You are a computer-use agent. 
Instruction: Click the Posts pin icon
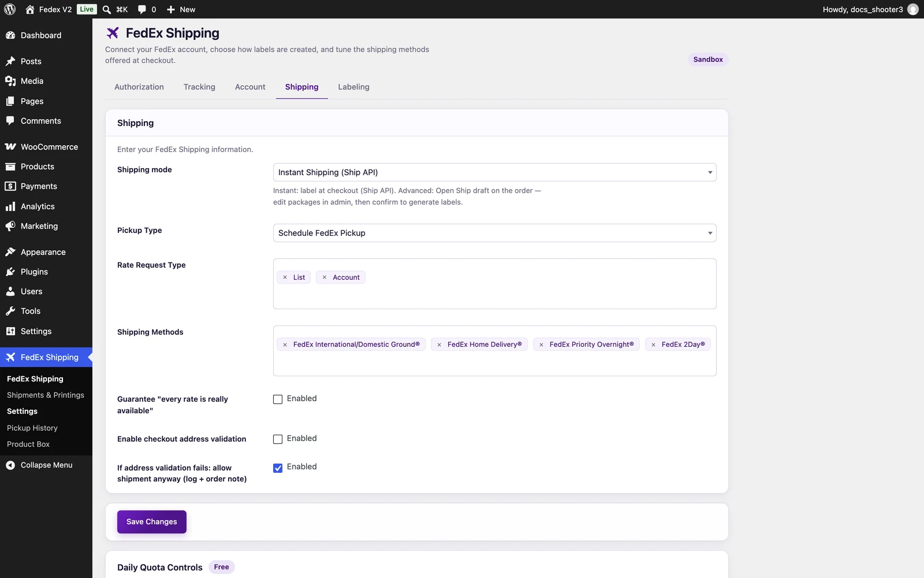(10, 61)
